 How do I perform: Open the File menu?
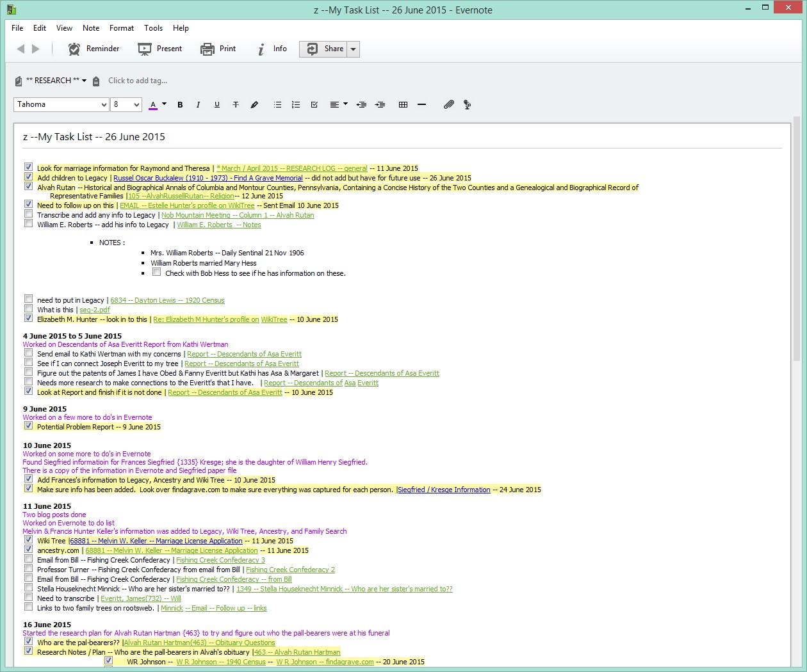(x=17, y=28)
